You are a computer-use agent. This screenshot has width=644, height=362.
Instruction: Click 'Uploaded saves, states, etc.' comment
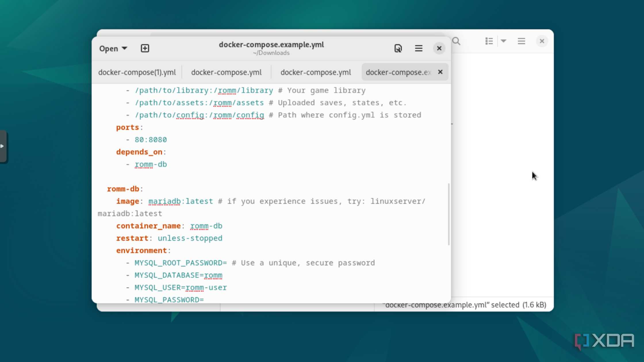pyautogui.click(x=342, y=103)
